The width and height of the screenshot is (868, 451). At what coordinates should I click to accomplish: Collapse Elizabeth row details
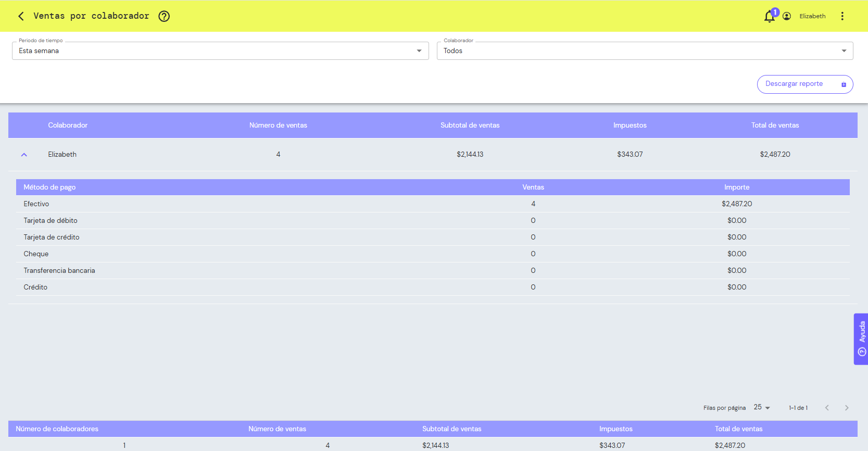(x=24, y=155)
